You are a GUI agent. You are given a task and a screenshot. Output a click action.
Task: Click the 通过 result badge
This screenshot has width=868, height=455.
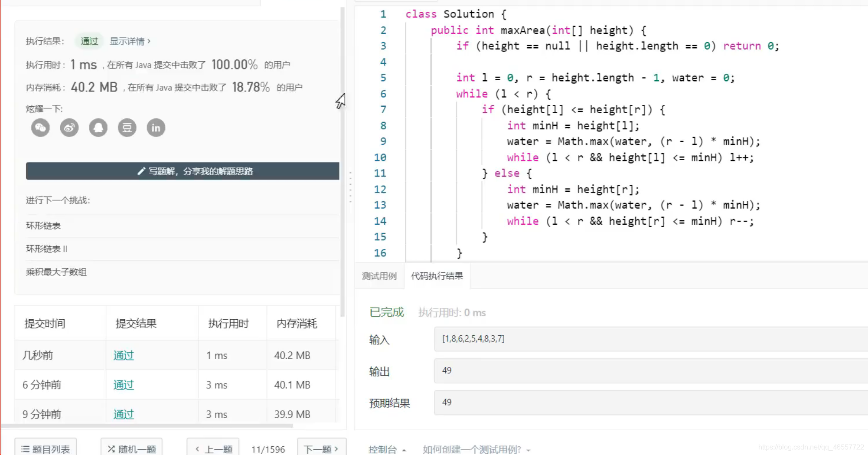(x=89, y=41)
